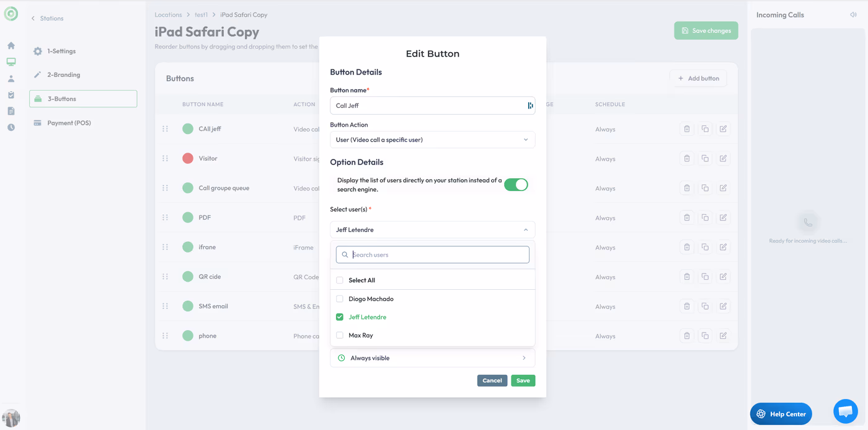Collapse the Select user(s) dropdown
The image size is (868, 430).
coord(432,230)
